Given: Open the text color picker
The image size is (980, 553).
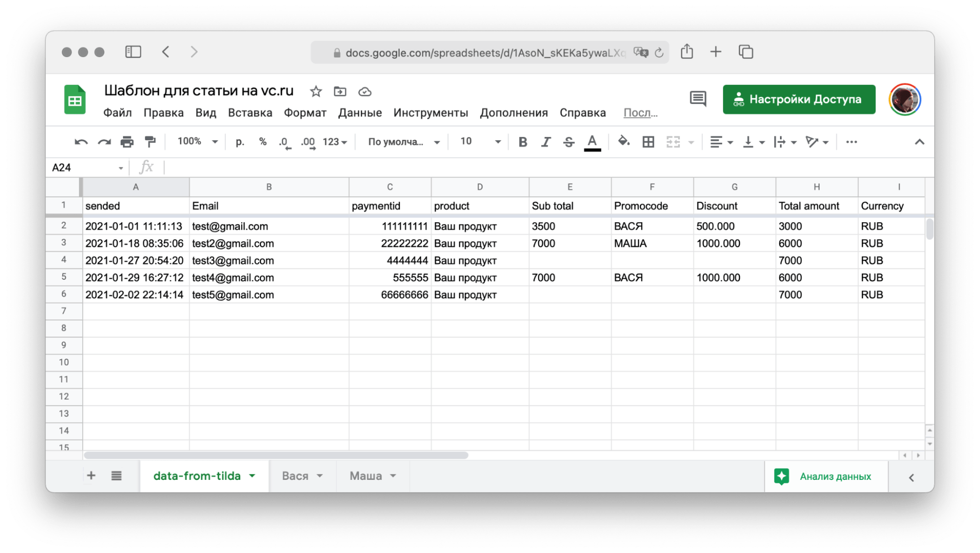Looking at the screenshot, I should (x=592, y=142).
